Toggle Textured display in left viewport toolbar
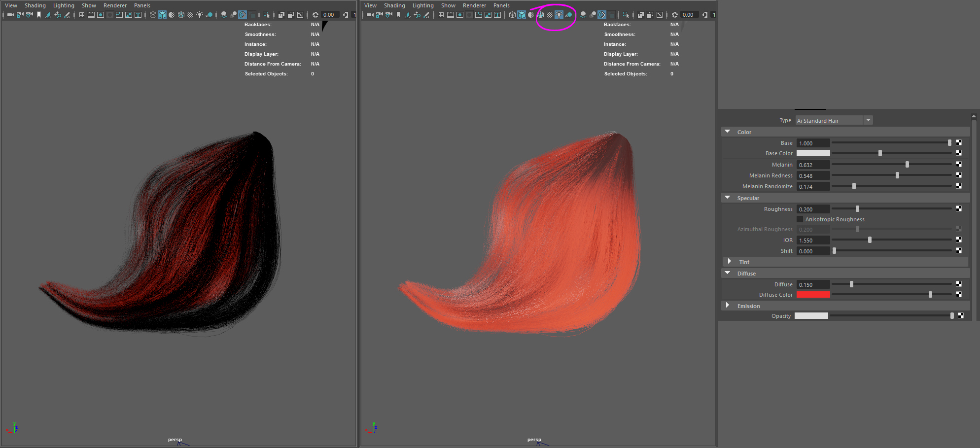980x448 pixels. (x=190, y=15)
